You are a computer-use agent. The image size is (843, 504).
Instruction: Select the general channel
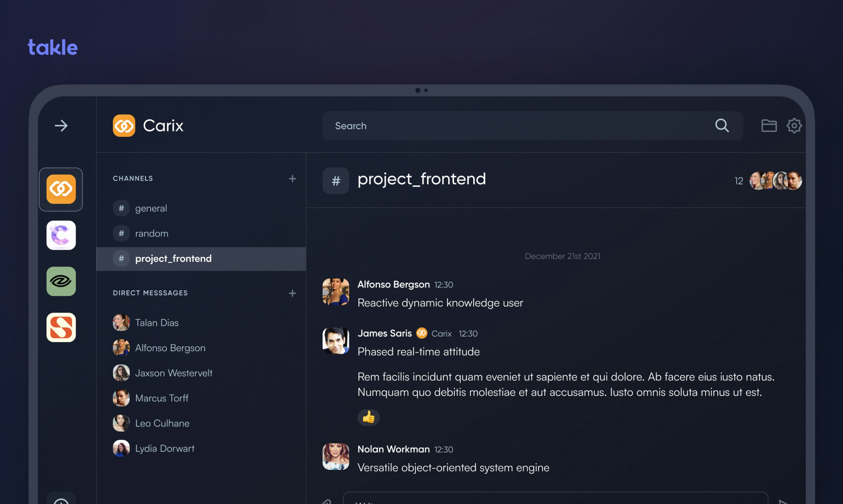[201, 208]
